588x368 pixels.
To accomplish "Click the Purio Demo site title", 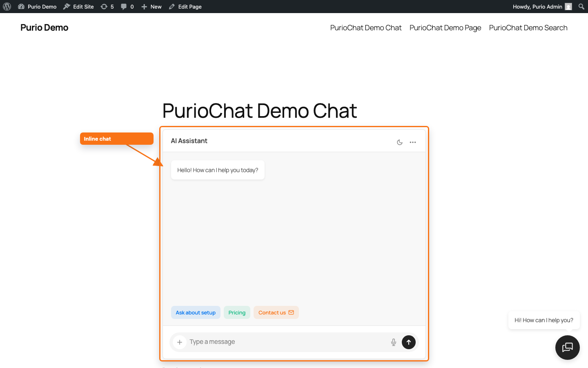I will pos(44,27).
